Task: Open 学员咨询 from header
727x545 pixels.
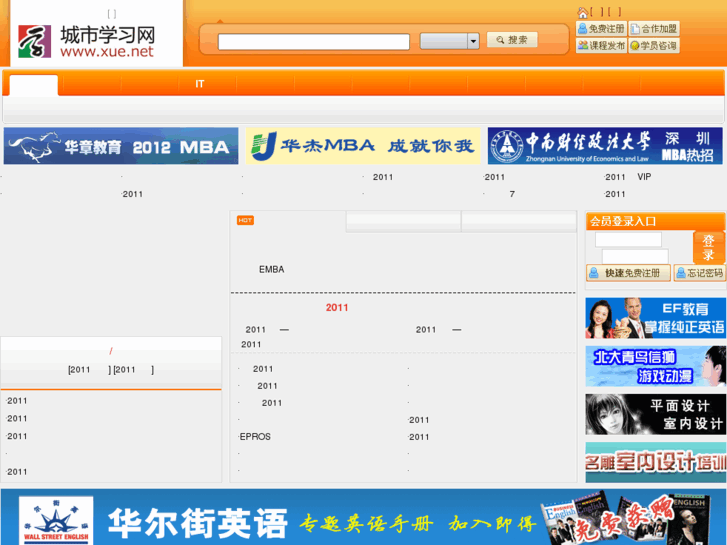Action: (x=654, y=45)
